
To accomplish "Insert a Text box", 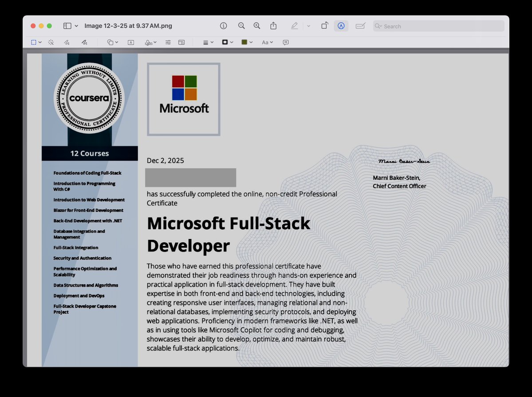I will coord(131,43).
